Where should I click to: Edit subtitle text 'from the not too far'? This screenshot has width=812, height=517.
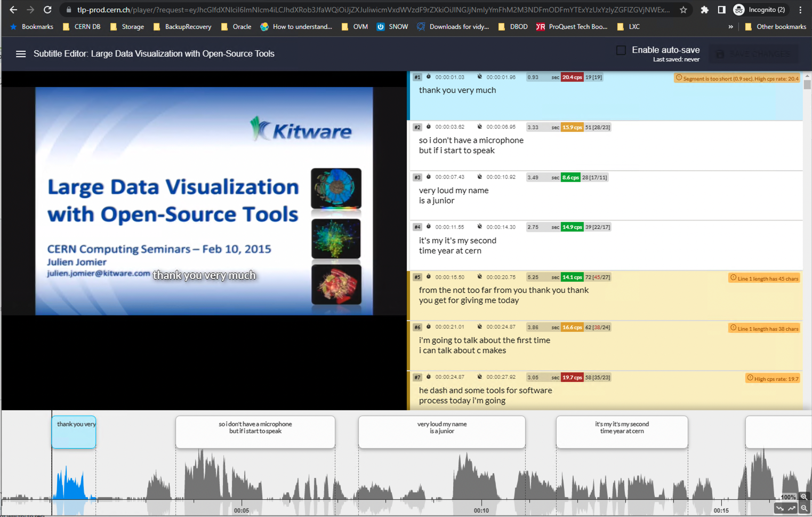(x=504, y=290)
